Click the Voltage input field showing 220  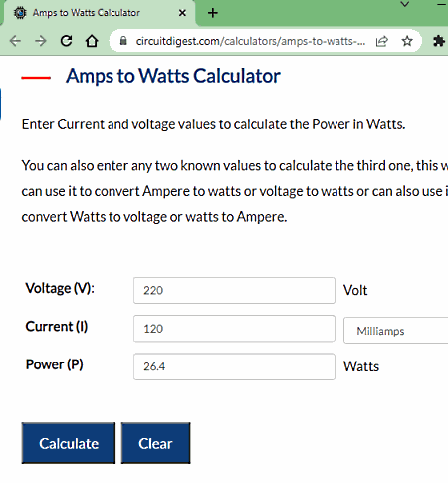(234, 291)
